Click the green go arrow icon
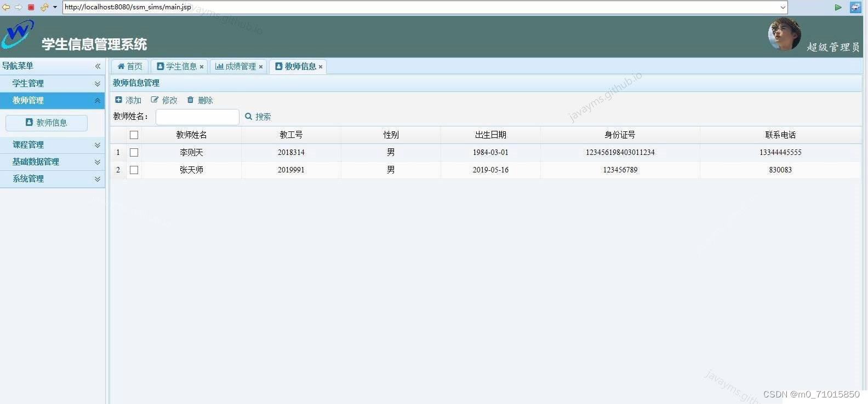This screenshot has width=868, height=404. (x=838, y=7)
